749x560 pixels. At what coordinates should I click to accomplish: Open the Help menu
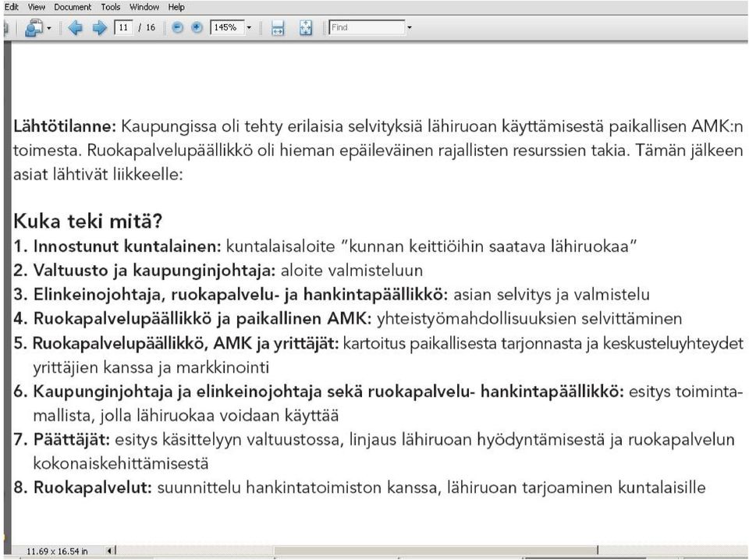176,7
